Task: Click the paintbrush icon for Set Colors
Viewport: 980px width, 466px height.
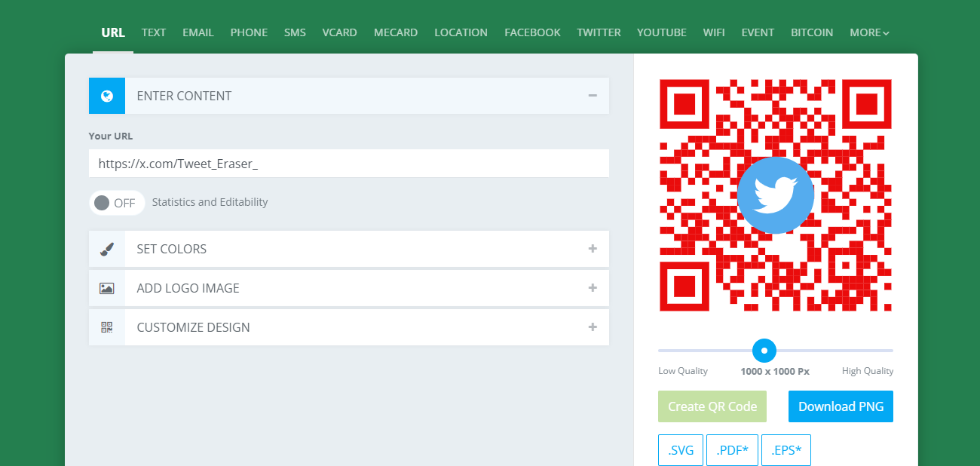Action: click(107, 249)
